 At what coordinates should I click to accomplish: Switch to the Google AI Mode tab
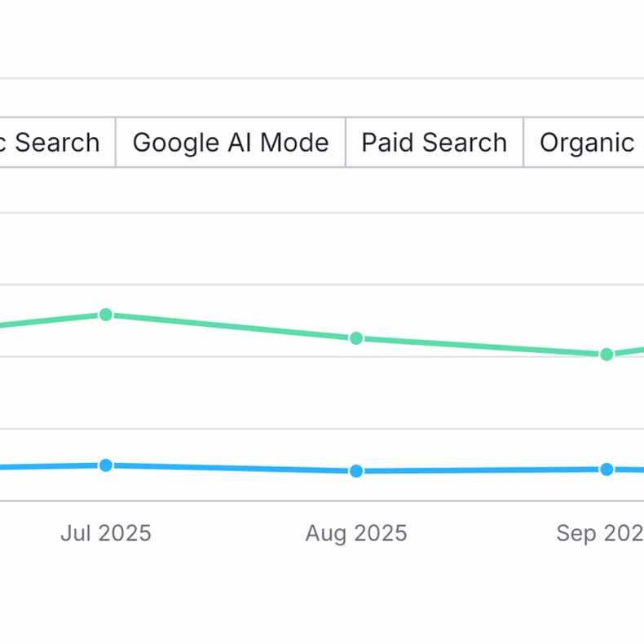pyautogui.click(x=231, y=143)
